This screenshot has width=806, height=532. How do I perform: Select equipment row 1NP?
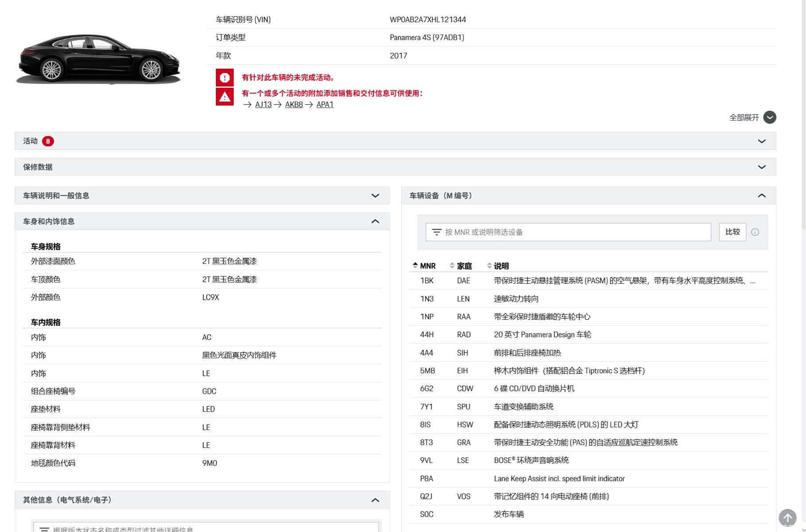click(x=589, y=317)
